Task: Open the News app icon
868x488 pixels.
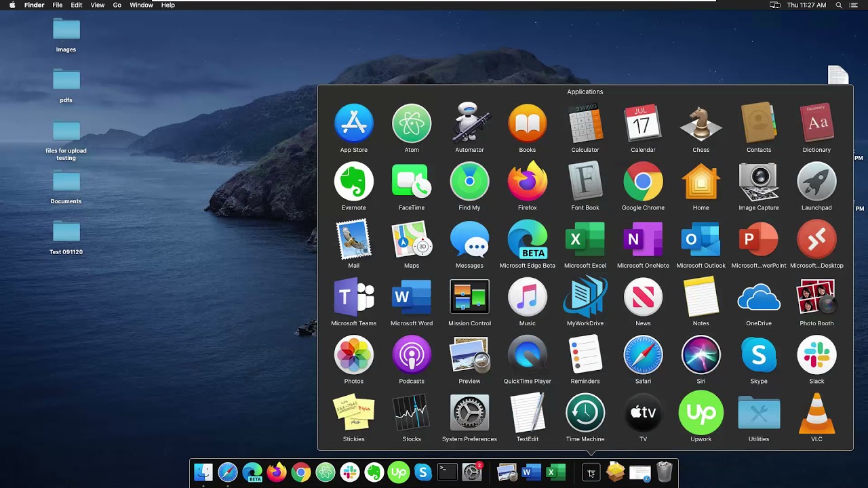Action: pyautogui.click(x=643, y=297)
